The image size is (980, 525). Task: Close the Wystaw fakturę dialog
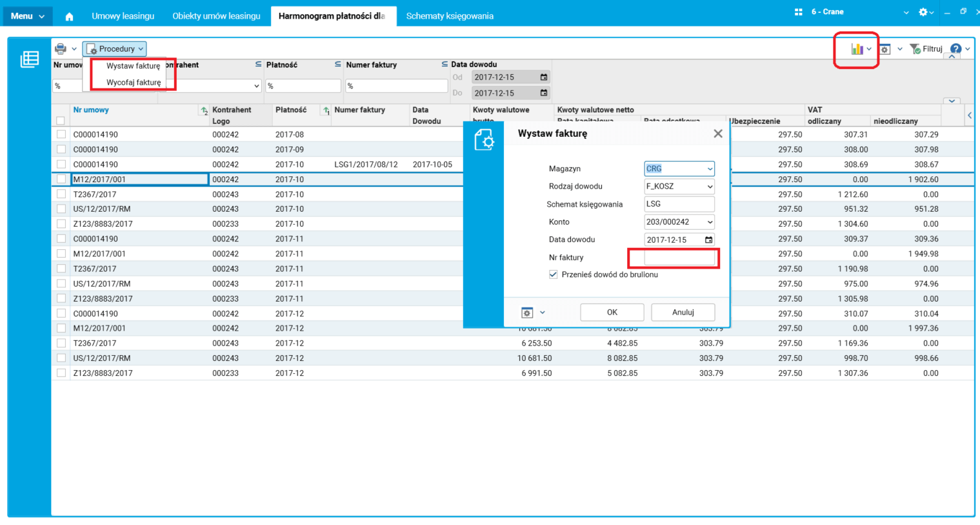pos(717,134)
